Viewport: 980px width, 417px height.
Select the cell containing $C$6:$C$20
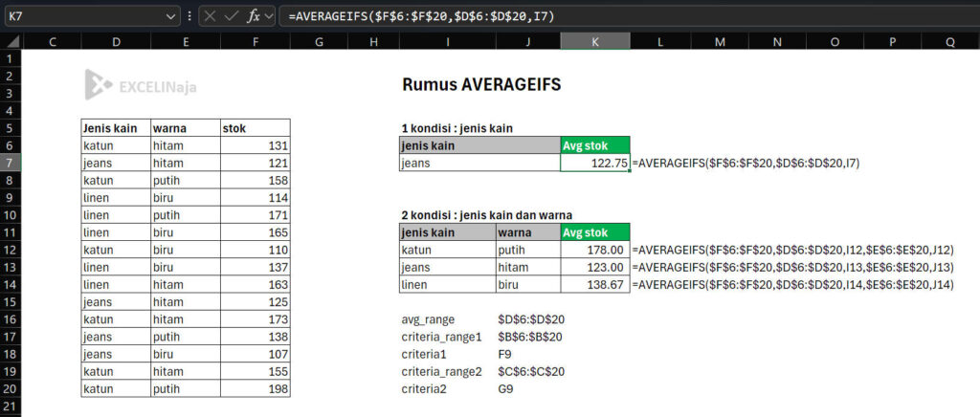(530, 371)
